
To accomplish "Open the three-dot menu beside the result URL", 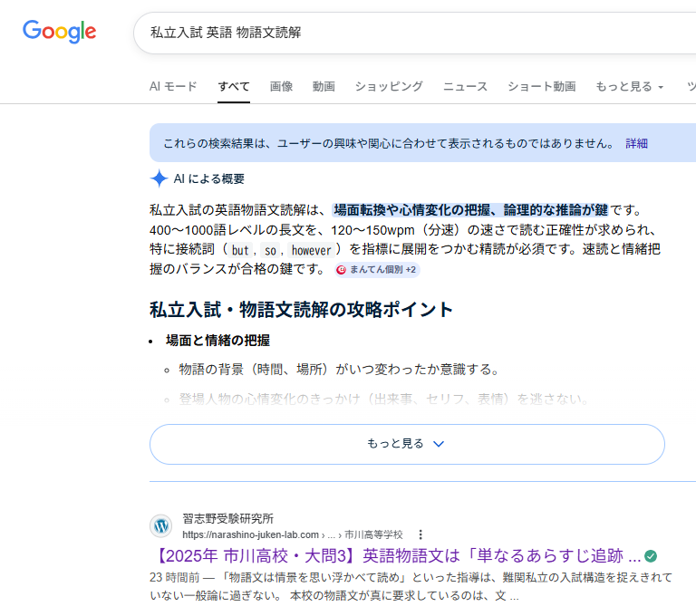I will pyautogui.click(x=420, y=534).
